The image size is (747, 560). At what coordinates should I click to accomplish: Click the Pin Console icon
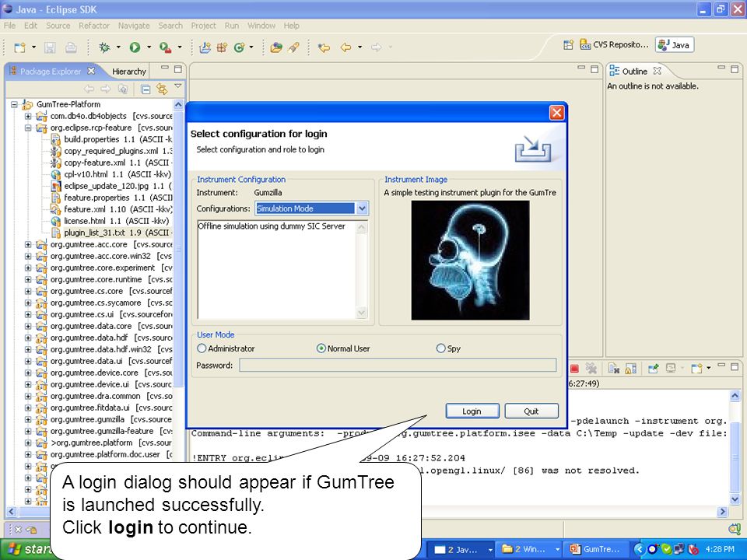653,368
